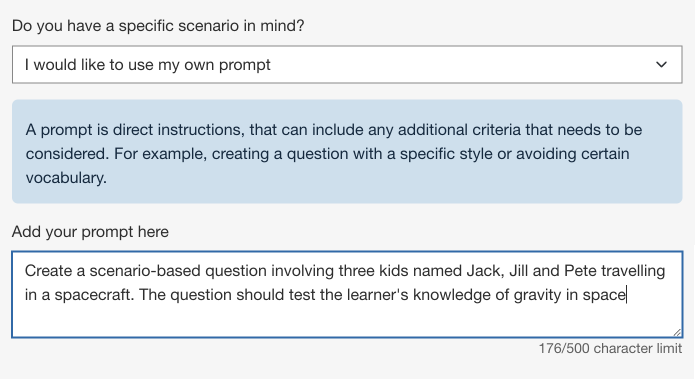Click the word 'considered.' in the info box
695x379 pixels.
(67, 154)
